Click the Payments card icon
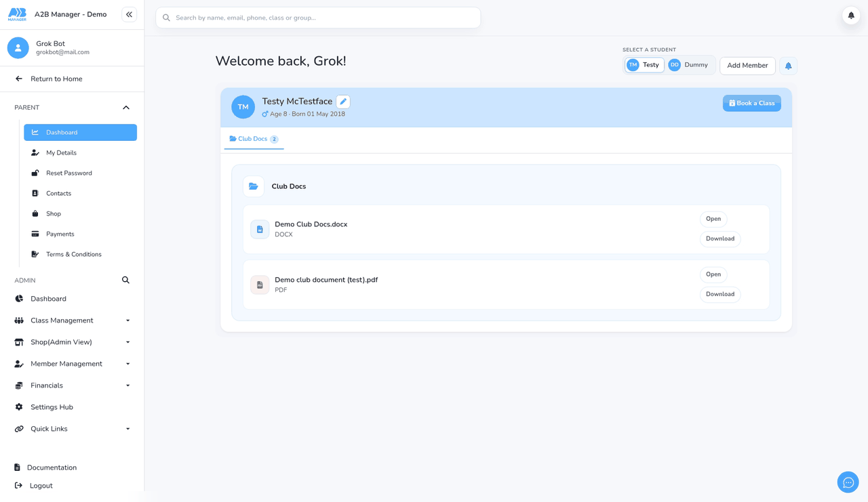Viewport: 868px width, 502px height. click(35, 234)
